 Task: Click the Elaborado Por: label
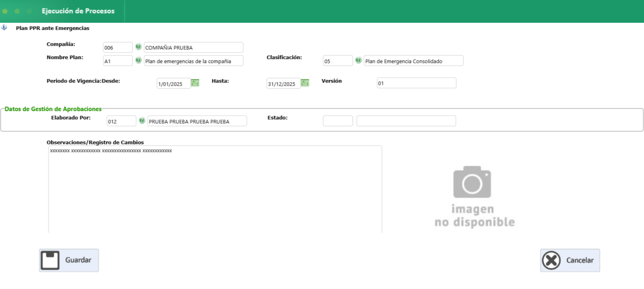[x=71, y=118]
